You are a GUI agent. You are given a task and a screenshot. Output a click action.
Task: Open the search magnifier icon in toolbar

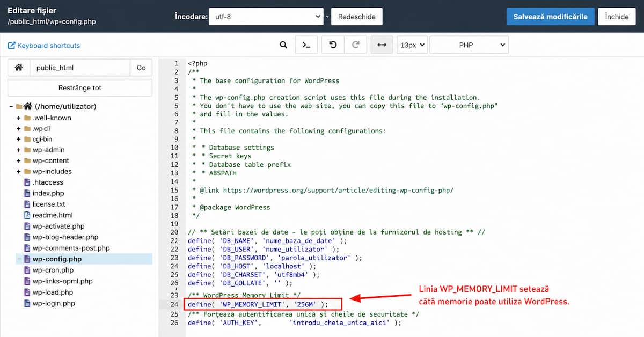tap(283, 45)
